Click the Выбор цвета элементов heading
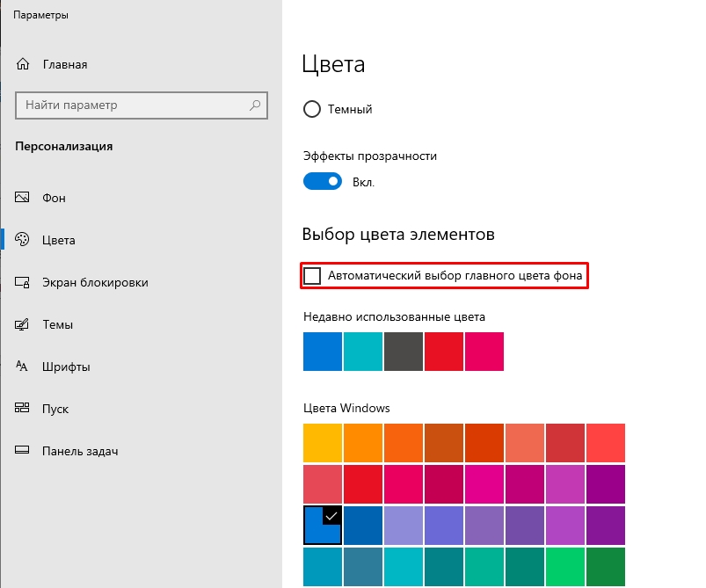This screenshot has height=588, width=706. click(x=398, y=235)
